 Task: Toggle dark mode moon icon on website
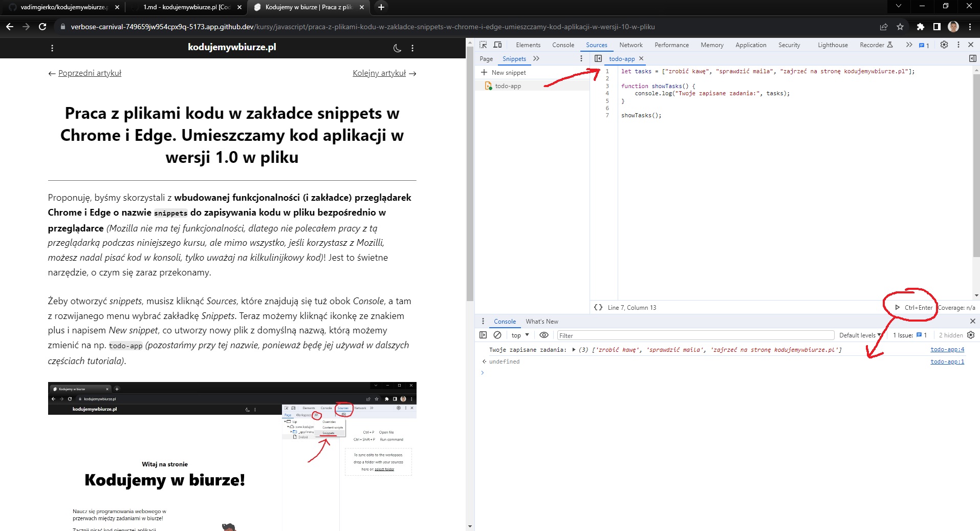pos(397,48)
